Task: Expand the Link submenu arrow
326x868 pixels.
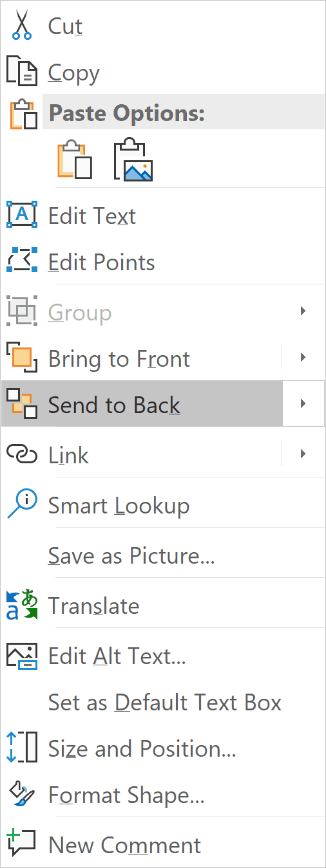Action: tap(303, 454)
